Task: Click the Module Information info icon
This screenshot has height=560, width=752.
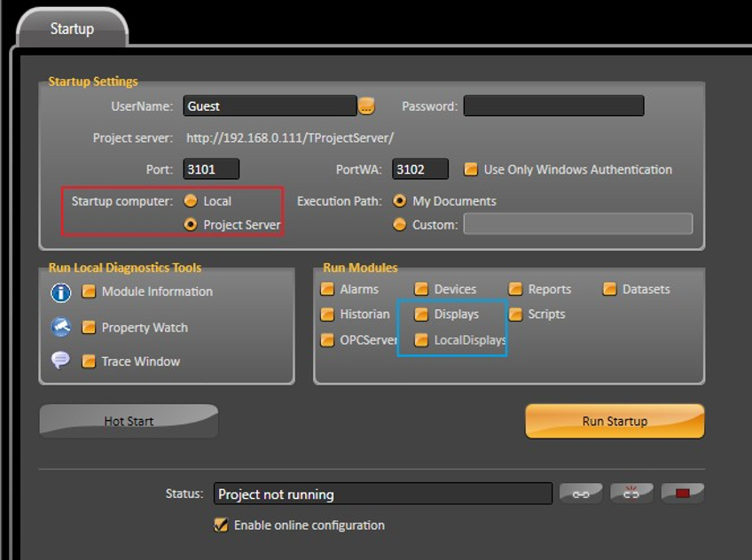Action: click(x=61, y=292)
